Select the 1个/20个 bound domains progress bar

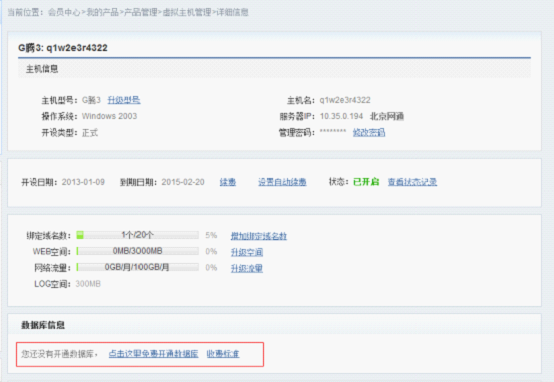137,235
